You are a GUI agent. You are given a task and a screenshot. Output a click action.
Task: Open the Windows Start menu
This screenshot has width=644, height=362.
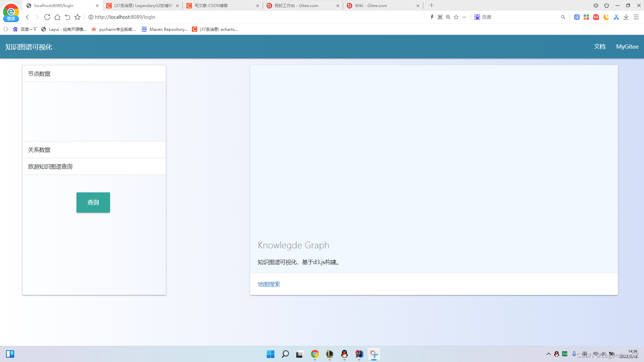[x=270, y=354]
